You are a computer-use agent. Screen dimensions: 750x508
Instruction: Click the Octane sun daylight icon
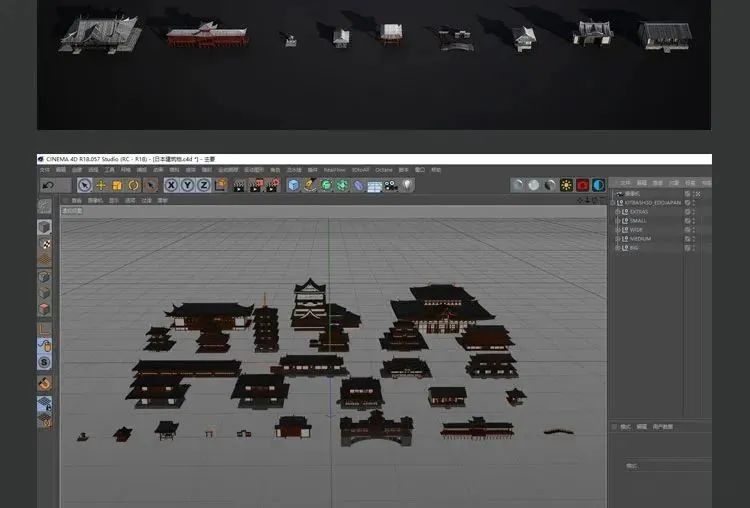(566, 185)
